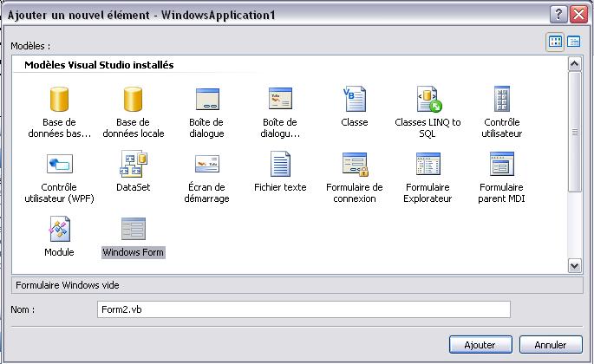Pick the Fichier texte icon
Screen dimensions: 594x364
tap(280, 164)
